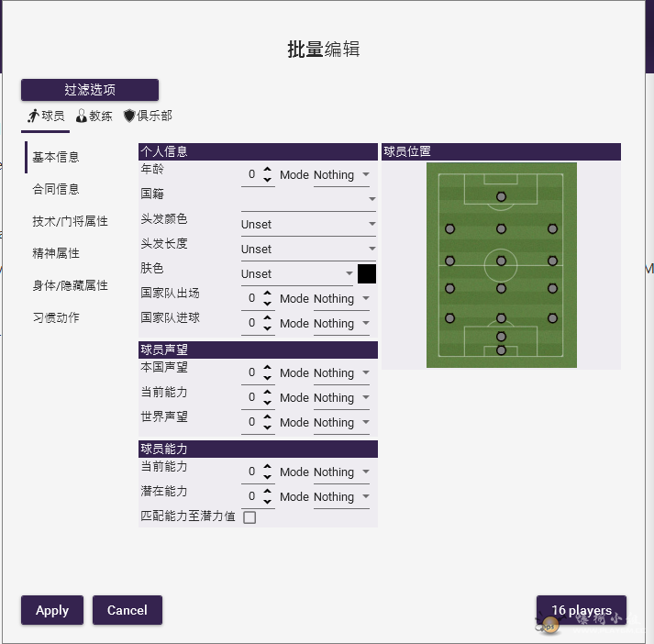Go to 习惯动作 section
The image size is (654, 644).
(x=56, y=317)
